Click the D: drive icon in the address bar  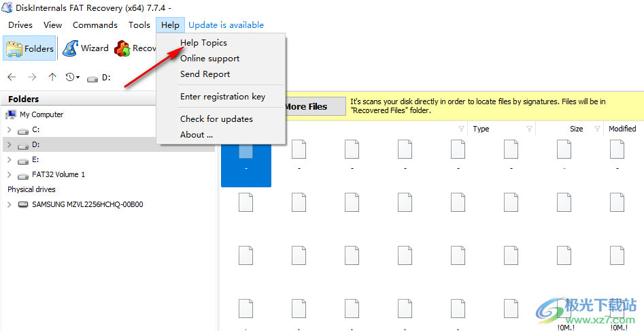pyautogui.click(x=92, y=78)
